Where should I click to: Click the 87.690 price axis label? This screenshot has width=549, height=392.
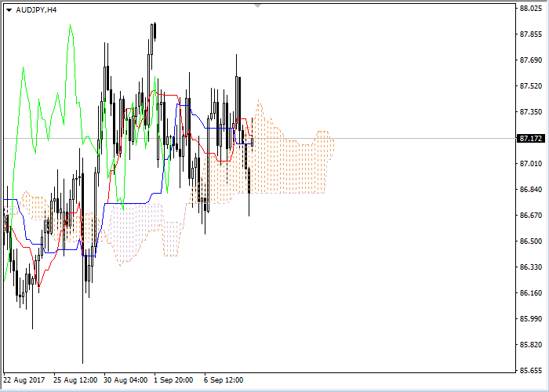pyautogui.click(x=531, y=60)
